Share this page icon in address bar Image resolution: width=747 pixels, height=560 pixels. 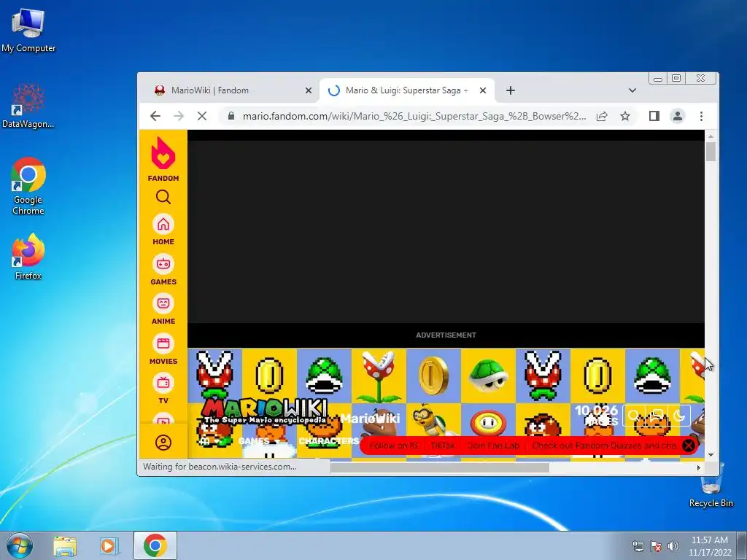(x=602, y=116)
